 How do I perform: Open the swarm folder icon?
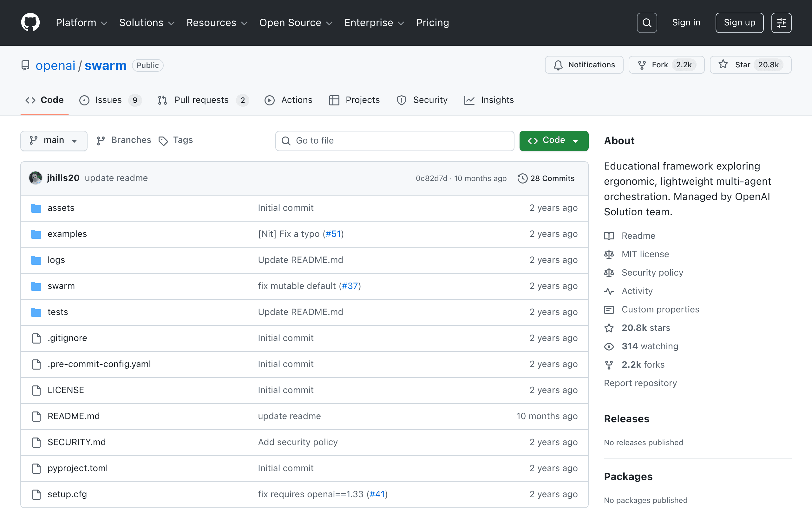click(x=36, y=286)
